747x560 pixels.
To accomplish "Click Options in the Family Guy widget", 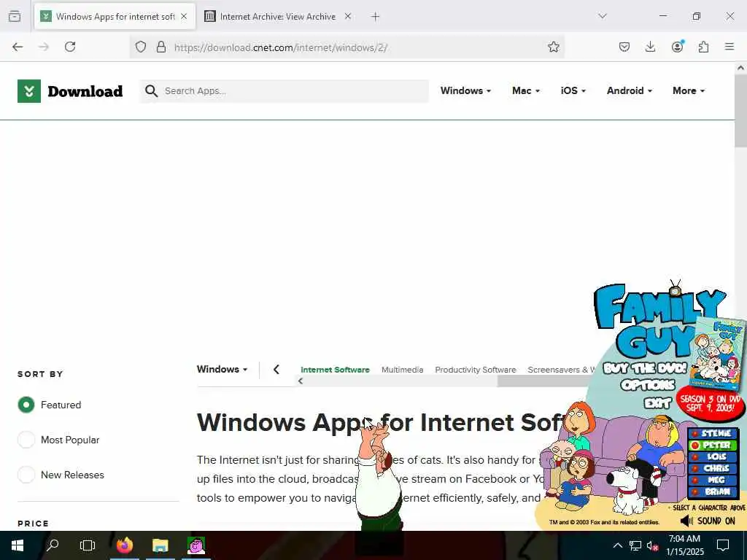I will 648,385.
